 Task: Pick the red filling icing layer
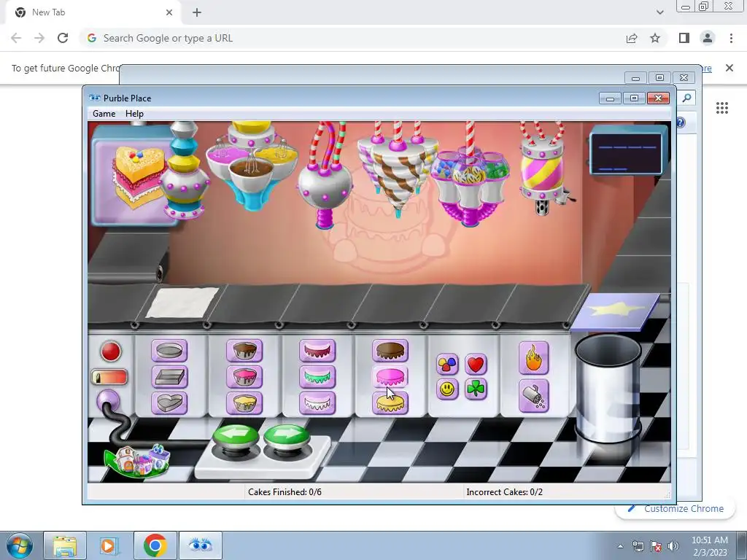coord(317,351)
